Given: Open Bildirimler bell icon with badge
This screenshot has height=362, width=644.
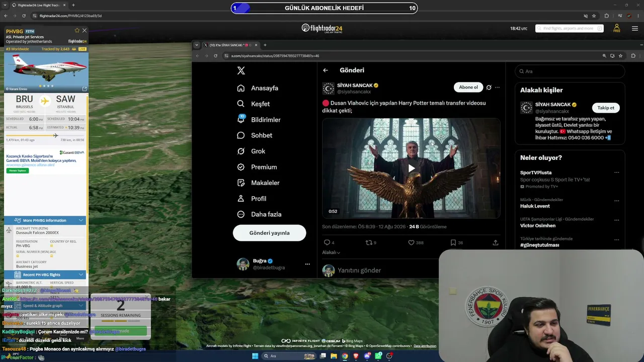Looking at the screenshot, I should point(241,120).
